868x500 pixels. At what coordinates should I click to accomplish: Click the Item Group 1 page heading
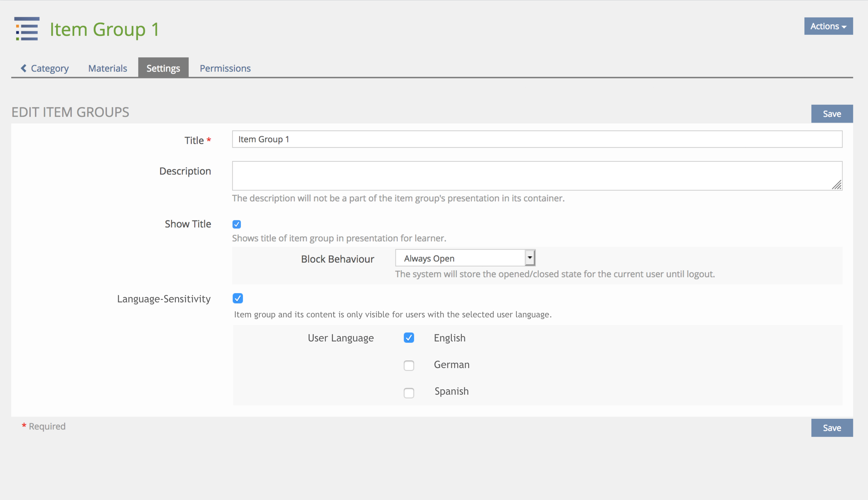104,29
